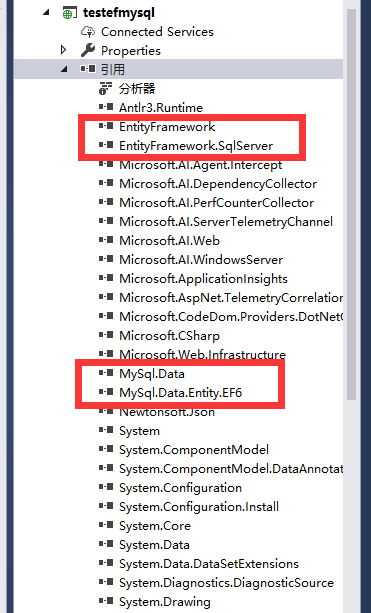
Task: Click the Antlr3.Runtime reference icon
Action: (106, 106)
